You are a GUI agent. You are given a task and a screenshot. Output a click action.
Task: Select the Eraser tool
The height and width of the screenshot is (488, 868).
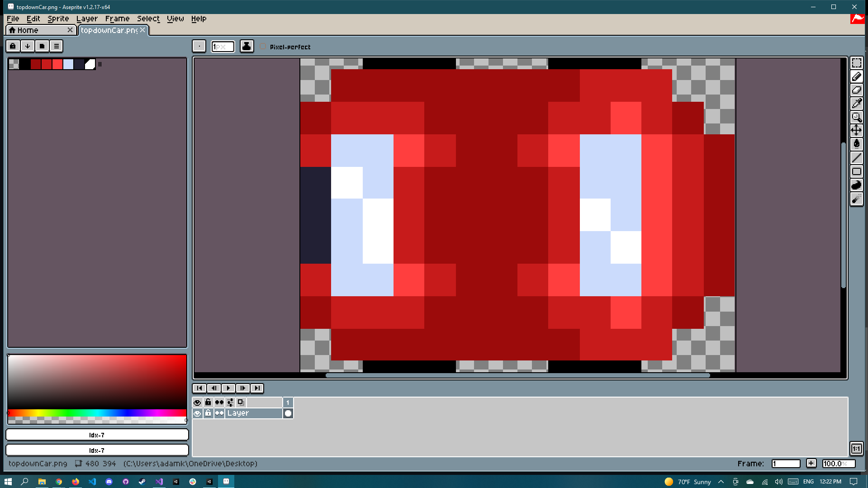[857, 90]
